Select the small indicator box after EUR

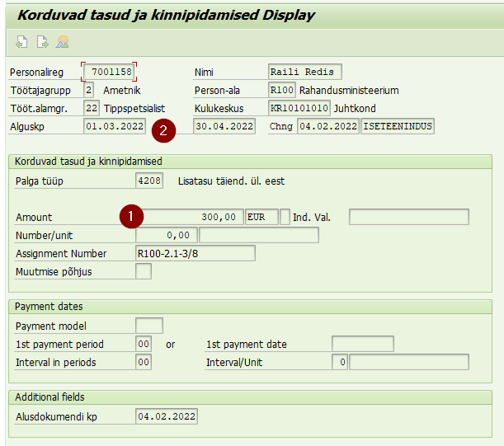coord(285,217)
